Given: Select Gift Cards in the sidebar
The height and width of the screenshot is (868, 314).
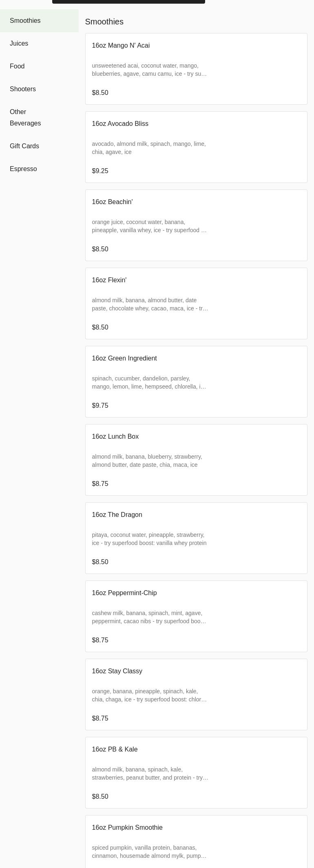Looking at the screenshot, I should pyautogui.click(x=24, y=146).
